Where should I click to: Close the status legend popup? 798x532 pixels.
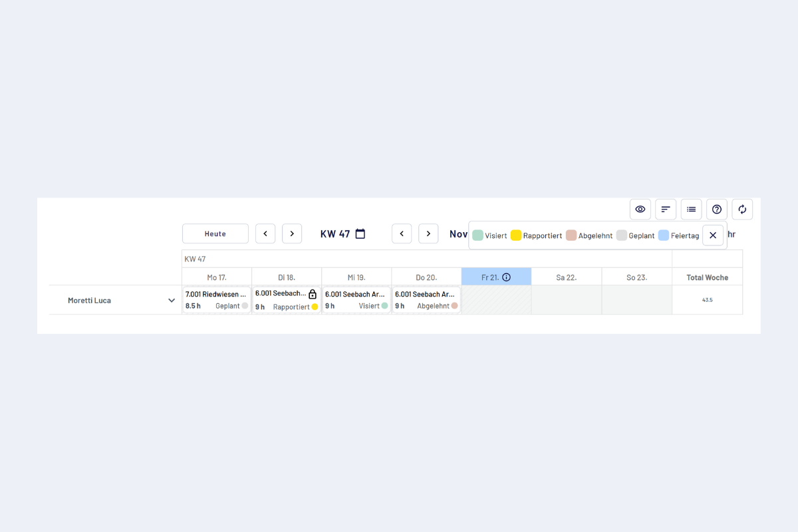[713, 235]
